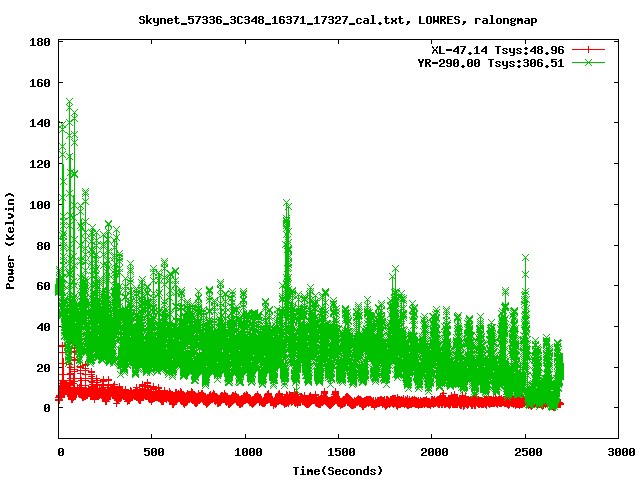Click y-axis tick label 120
Screen dimensions: 640x480
coord(40,164)
